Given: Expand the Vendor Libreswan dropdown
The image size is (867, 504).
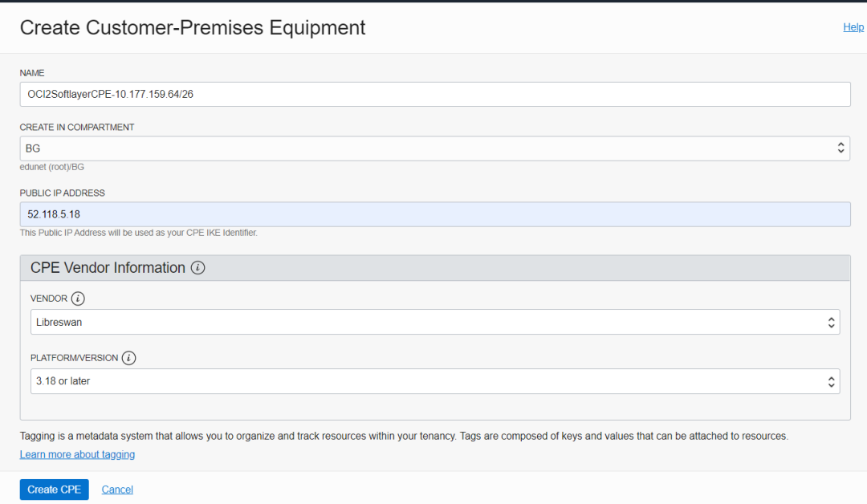Looking at the screenshot, I should coord(435,322).
